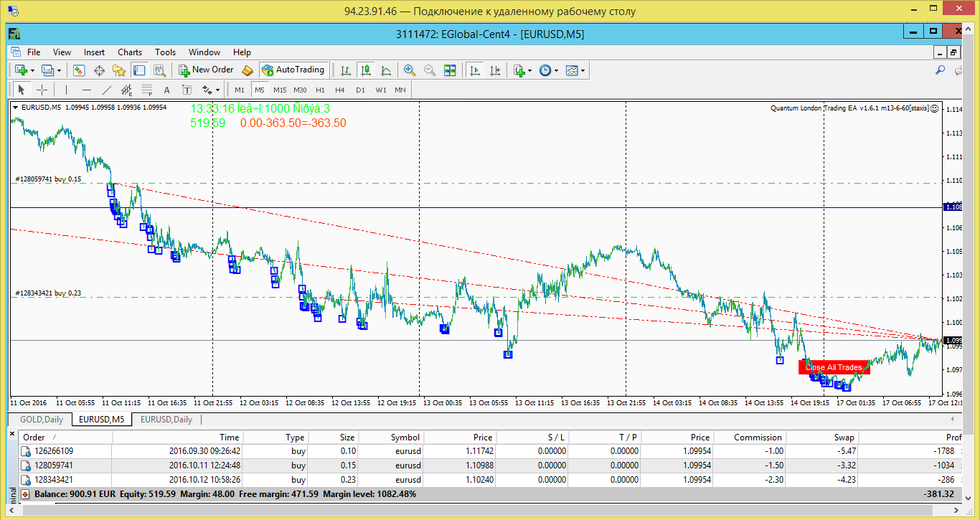Viewport: 980px width, 520px height.
Task: Open the Charts menu
Action: [130, 52]
